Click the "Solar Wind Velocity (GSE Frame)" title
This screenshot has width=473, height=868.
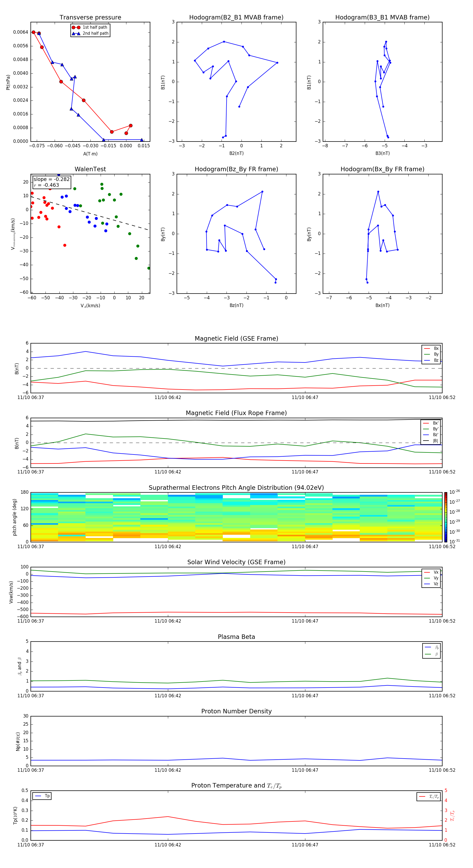pos(236,562)
